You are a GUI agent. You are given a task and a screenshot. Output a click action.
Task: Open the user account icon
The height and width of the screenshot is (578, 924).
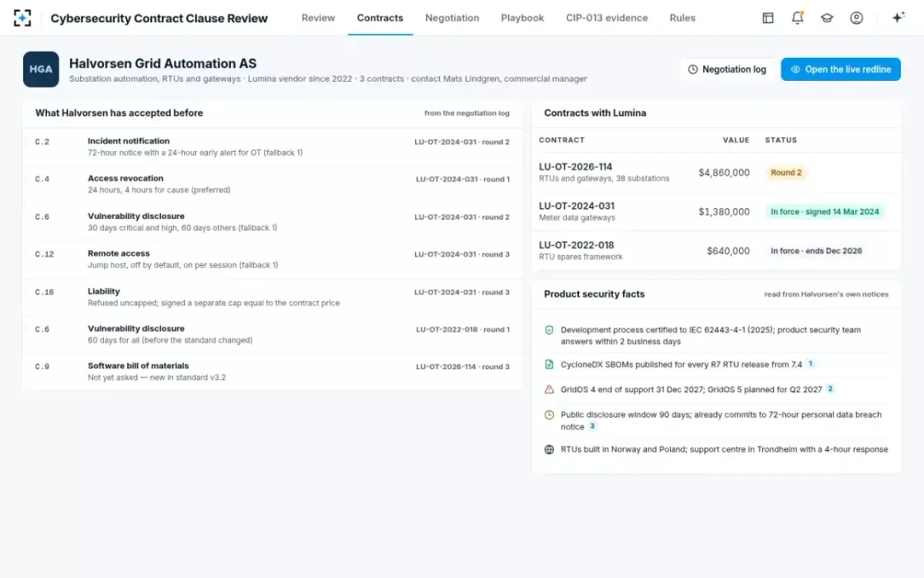(856, 18)
